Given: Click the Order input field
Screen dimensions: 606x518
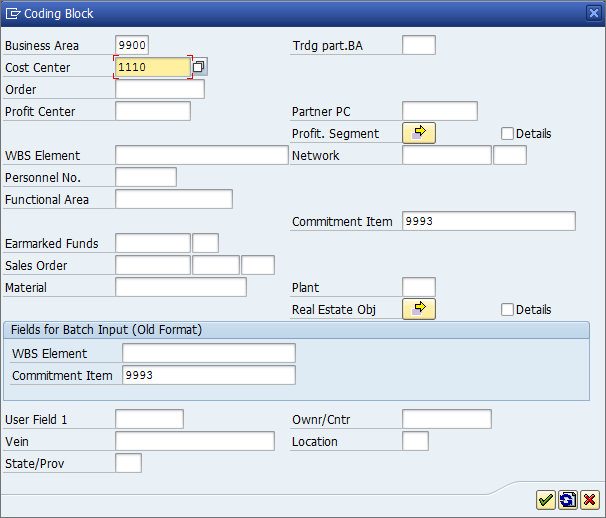Looking at the screenshot, I should [160, 89].
